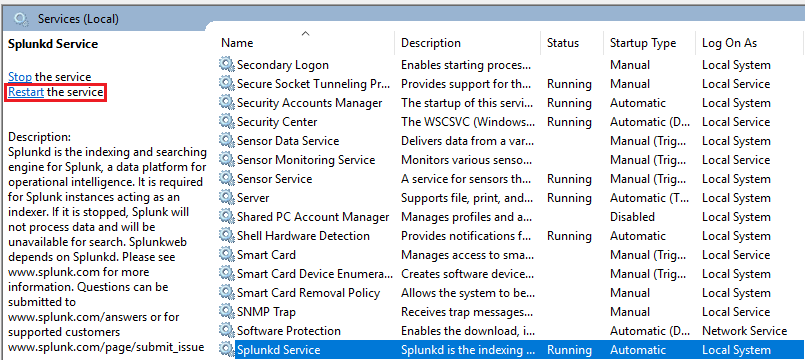This screenshot has width=805, height=360.
Task: Select the Smart Card Removal Policy name
Action: click(309, 293)
